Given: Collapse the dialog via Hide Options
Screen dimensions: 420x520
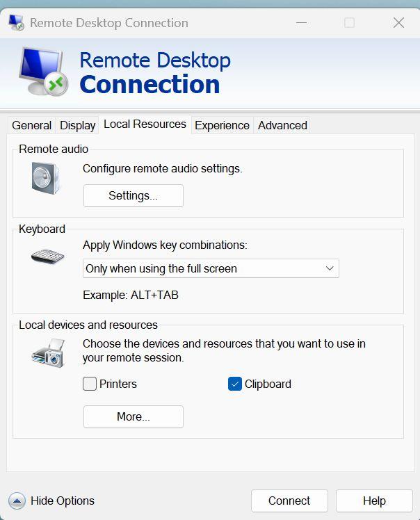Looking at the screenshot, I should click(62, 501).
